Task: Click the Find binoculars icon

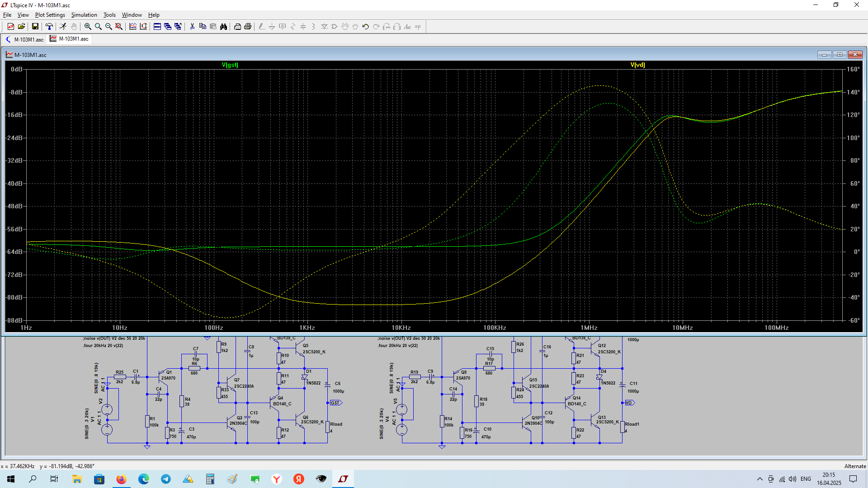Action: (x=223, y=27)
